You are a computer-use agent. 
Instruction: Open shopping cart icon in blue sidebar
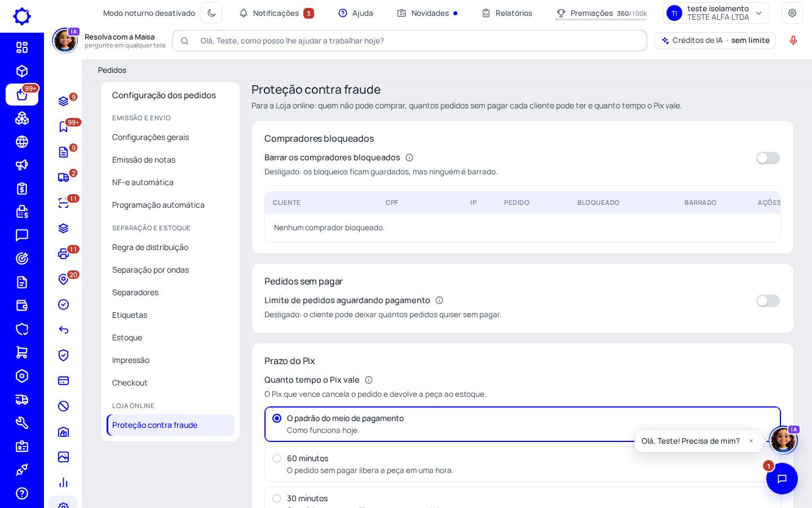click(22, 352)
